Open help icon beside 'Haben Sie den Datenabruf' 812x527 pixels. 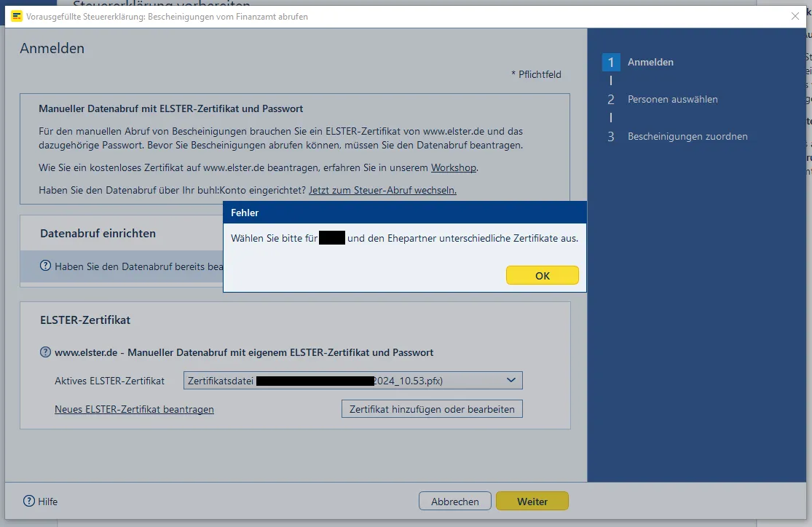[x=46, y=266]
